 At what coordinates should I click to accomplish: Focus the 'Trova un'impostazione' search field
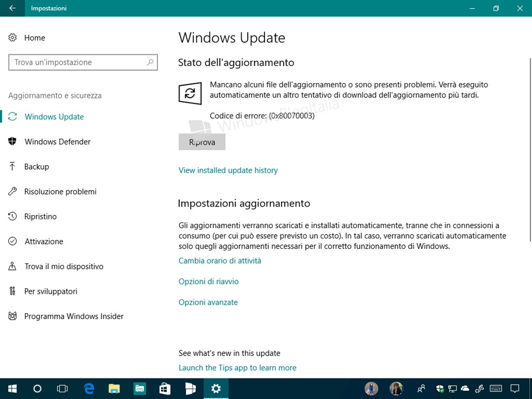coord(83,62)
